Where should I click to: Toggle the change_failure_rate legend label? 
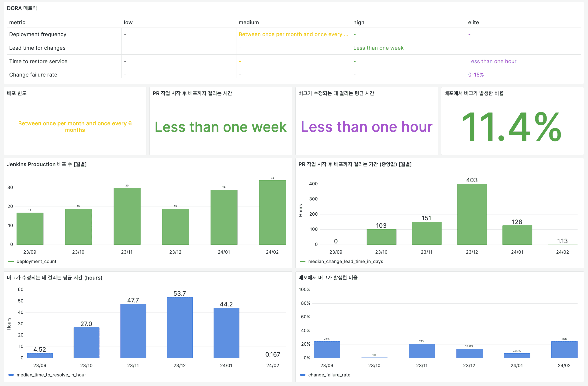coord(329,375)
